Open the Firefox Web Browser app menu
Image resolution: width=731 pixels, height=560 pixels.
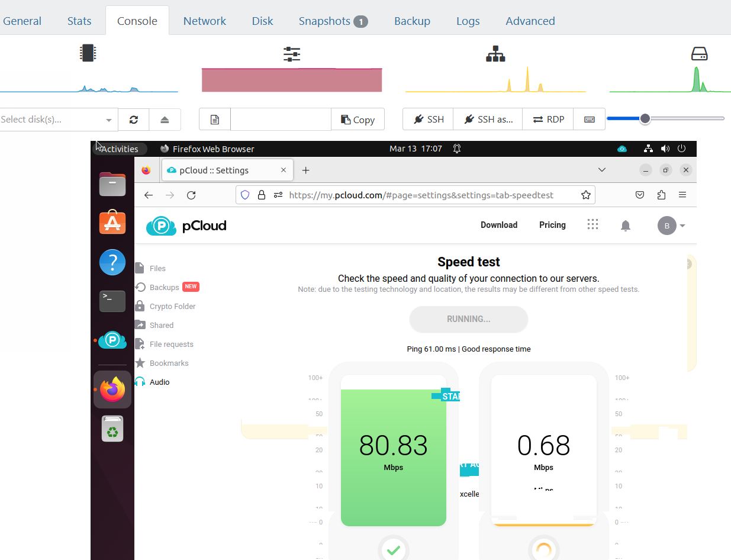pos(207,149)
